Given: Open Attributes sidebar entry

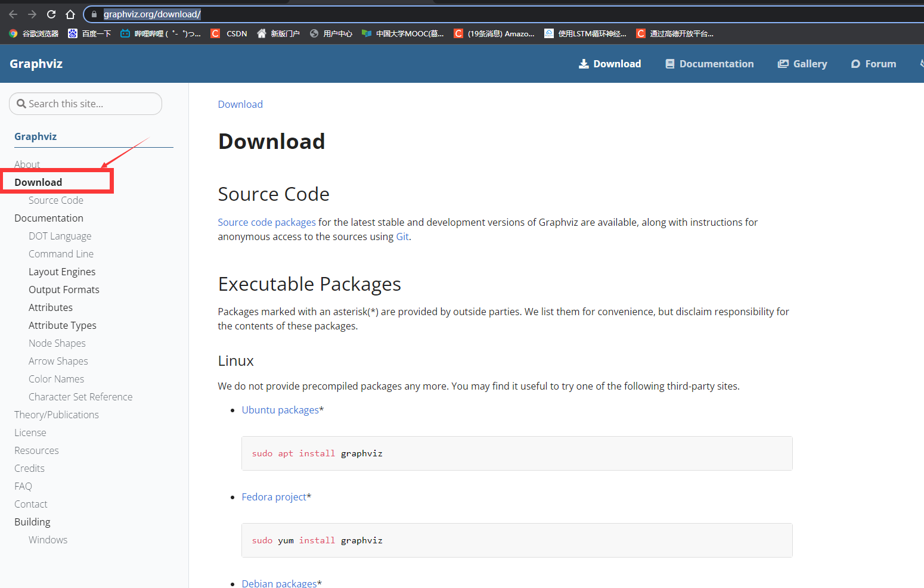Looking at the screenshot, I should pyautogui.click(x=51, y=307).
